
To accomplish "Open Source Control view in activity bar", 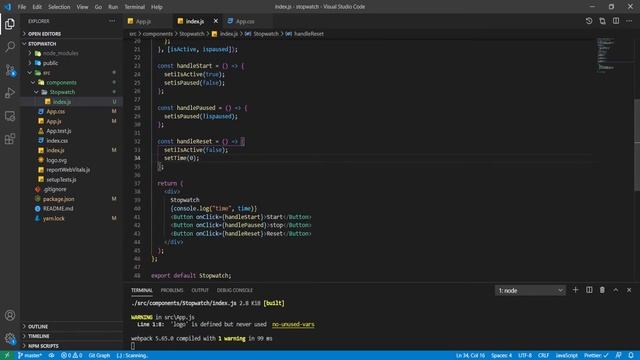I will tap(10, 70).
